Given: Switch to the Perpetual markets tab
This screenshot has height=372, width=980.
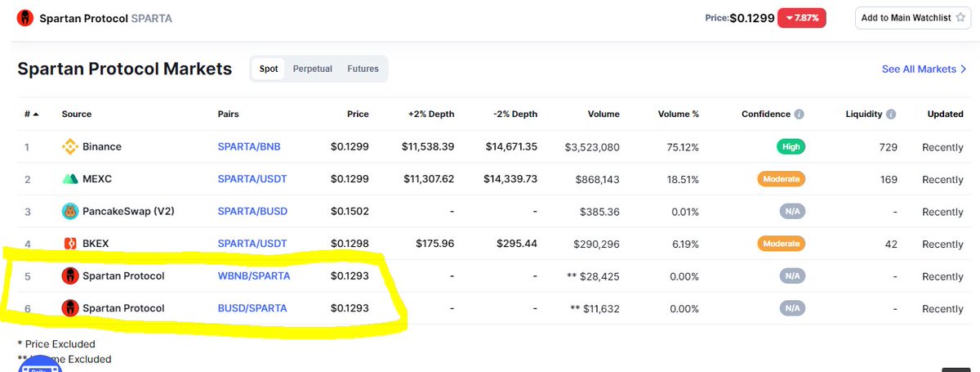Looking at the screenshot, I should point(313,69).
